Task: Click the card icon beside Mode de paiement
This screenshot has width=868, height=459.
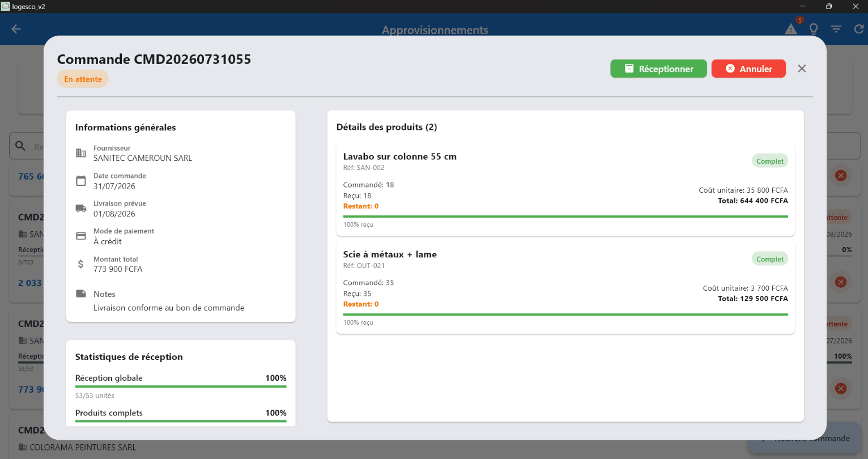Action: (81, 236)
